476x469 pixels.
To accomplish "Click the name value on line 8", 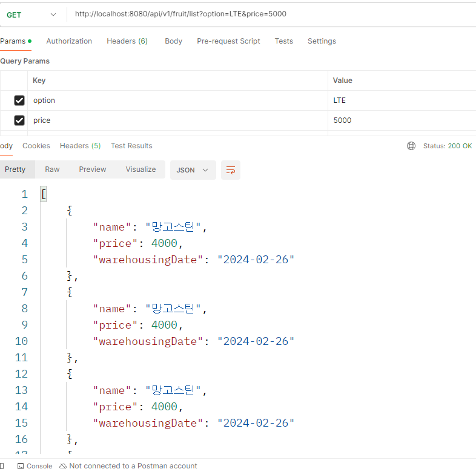I will click(x=173, y=309).
